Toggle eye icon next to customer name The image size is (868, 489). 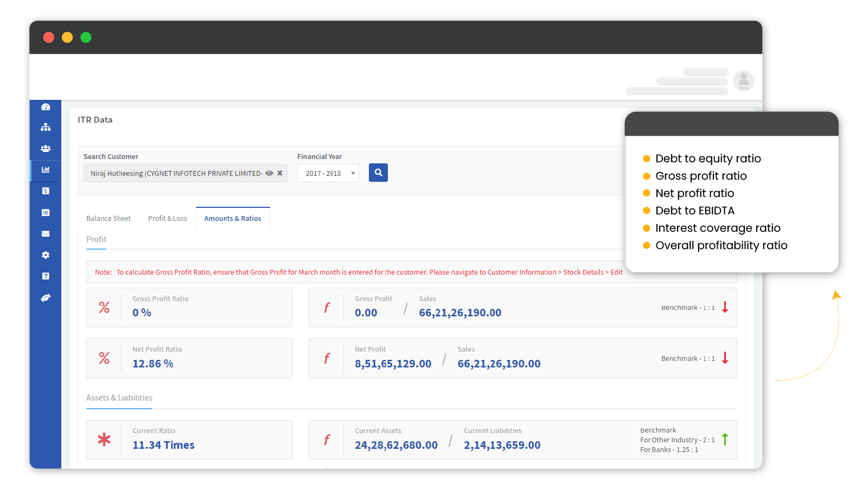click(x=269, y=173)
